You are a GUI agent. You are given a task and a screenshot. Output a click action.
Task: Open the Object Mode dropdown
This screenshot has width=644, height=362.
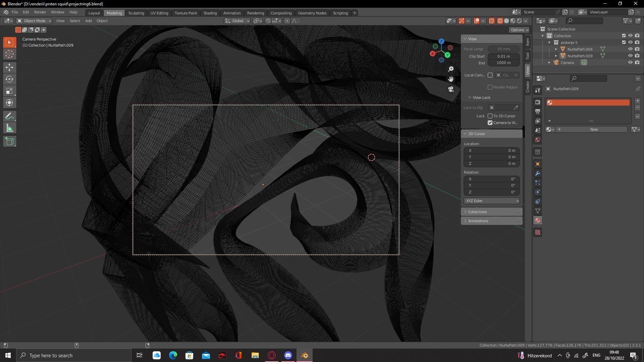[34, 21]
